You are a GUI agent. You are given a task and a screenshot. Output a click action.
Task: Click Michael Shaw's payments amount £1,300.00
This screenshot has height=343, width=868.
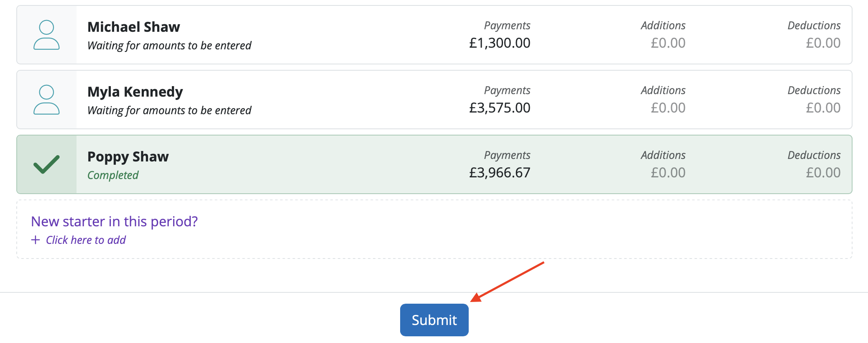500,43
